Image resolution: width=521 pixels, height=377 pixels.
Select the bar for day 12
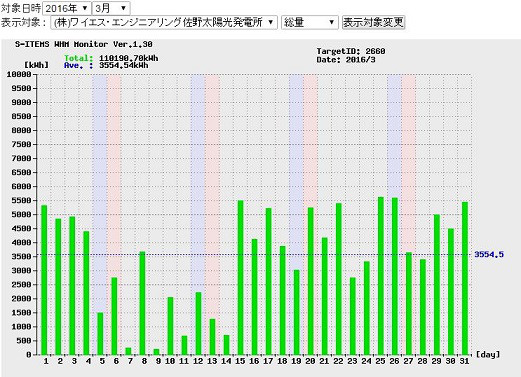pyautogui.click(x=198, y=323)
